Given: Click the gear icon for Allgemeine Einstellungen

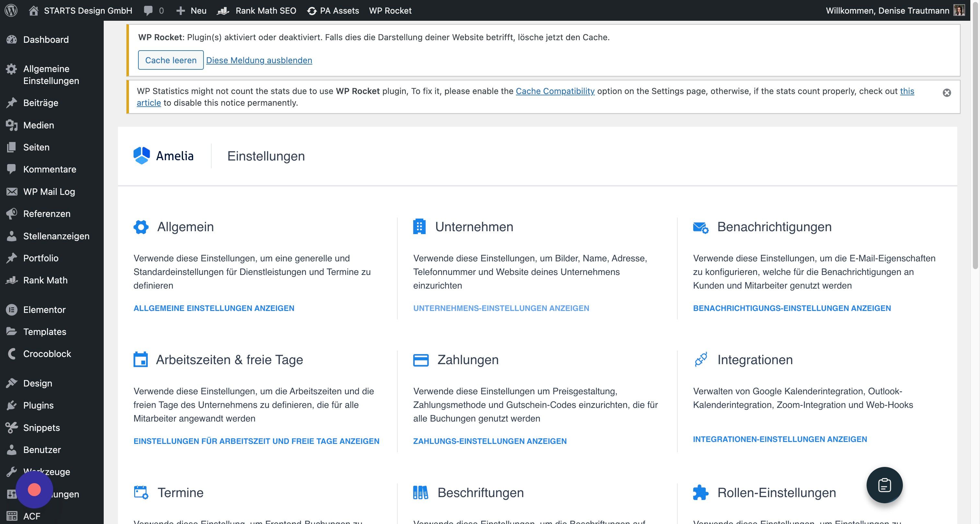Looking at the screenshot, I should [x=12, y=69].
